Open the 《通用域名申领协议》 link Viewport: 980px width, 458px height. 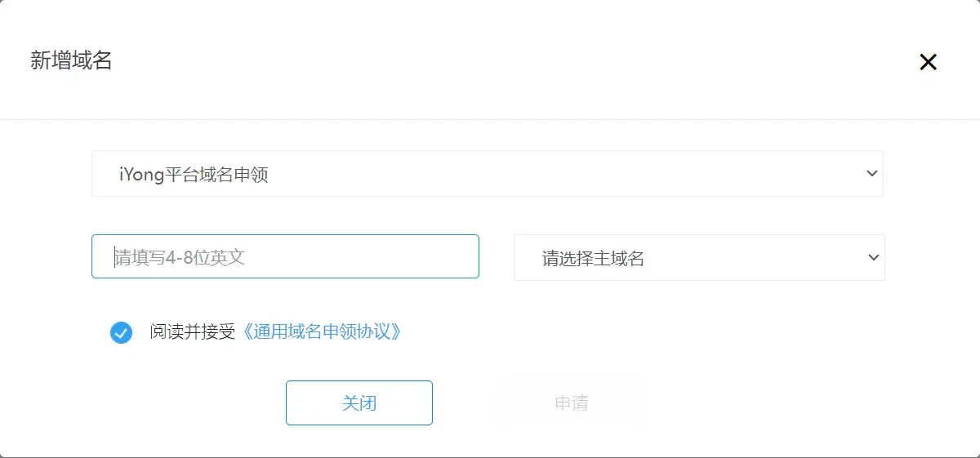pos(322,331)
